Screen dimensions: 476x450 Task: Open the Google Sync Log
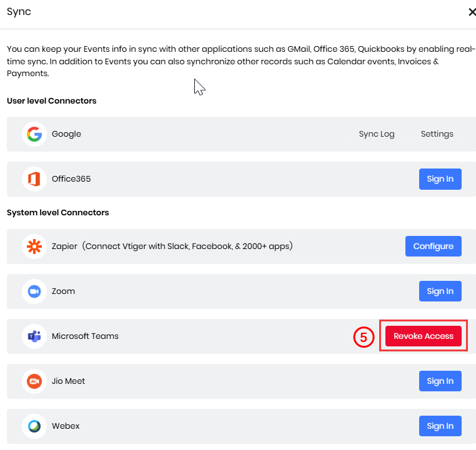377,134
